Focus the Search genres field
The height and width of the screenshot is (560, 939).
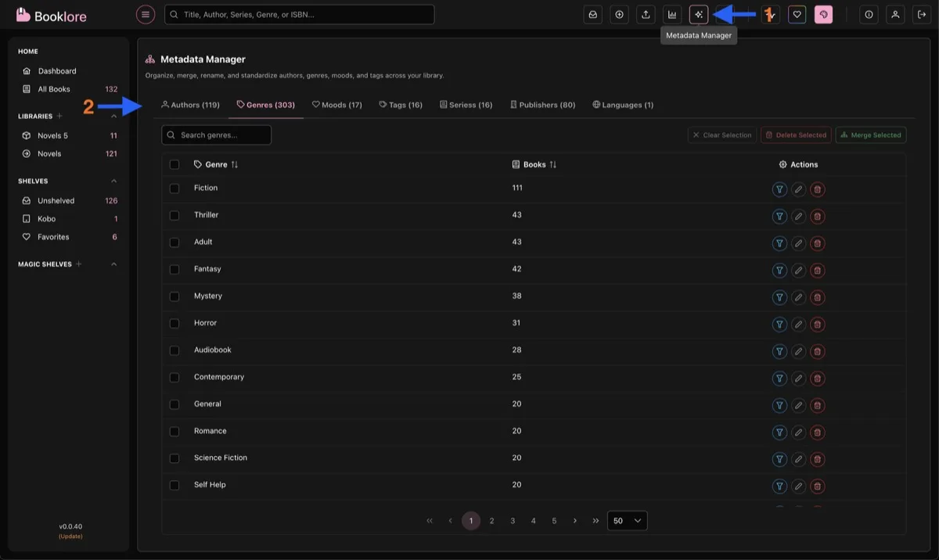(x=216, y=135)
